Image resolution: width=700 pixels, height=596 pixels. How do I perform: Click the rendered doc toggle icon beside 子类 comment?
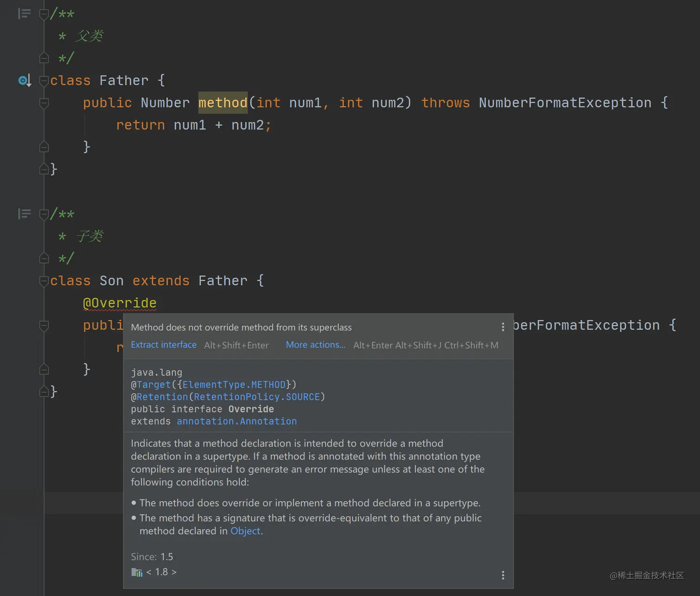24,214
